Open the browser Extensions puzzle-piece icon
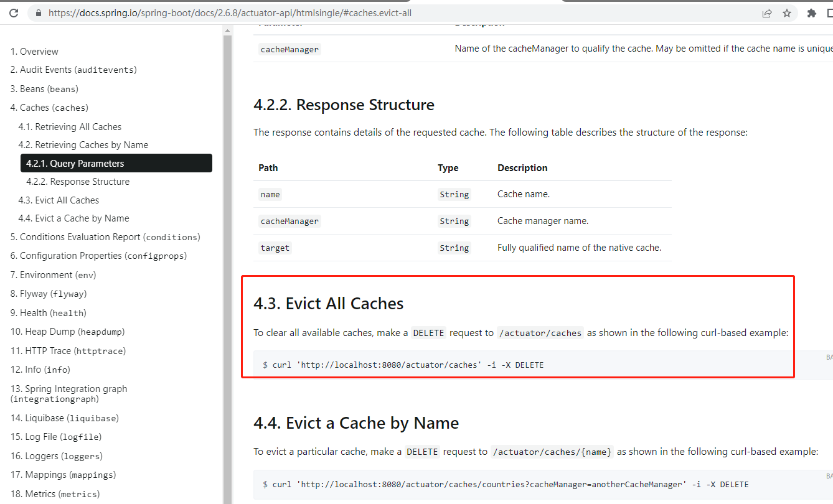Screen dimensions: 833x504 coord(811,12)
